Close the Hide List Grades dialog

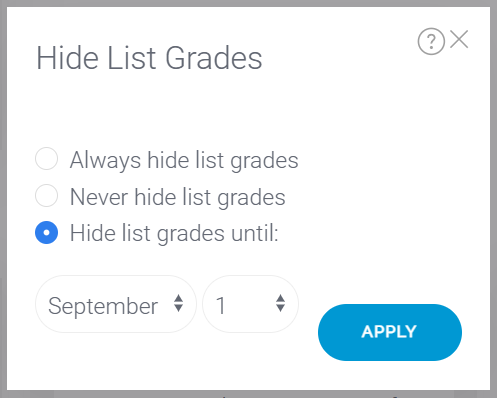[x=459, y=39]
